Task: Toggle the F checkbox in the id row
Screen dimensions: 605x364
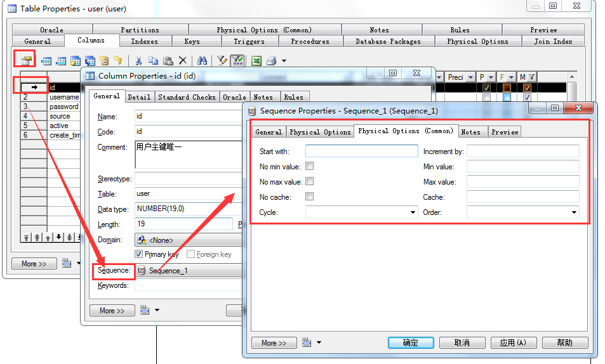Action: pos(507,88)
